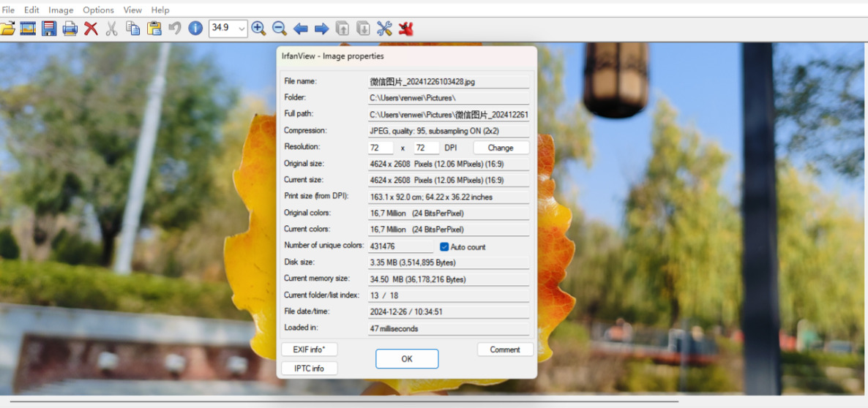Save image with the floppy disk icon
Screen dimensions: 868x408
coord(49,29)
